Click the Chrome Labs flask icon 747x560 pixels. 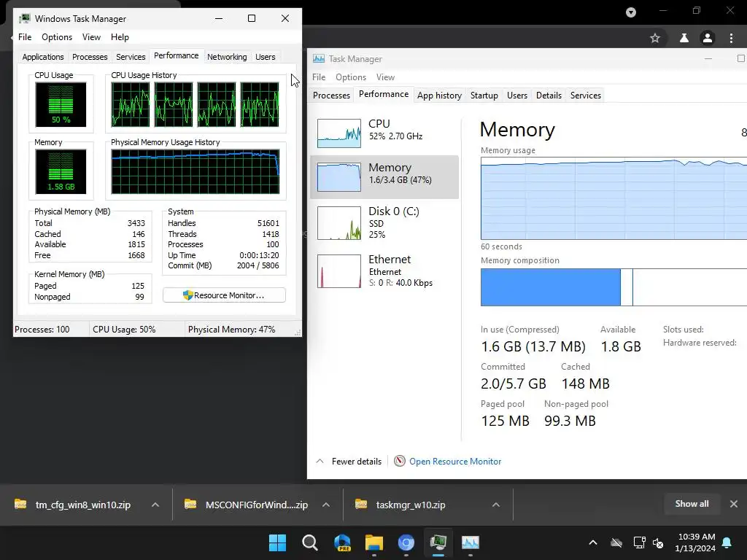(684, 38)
